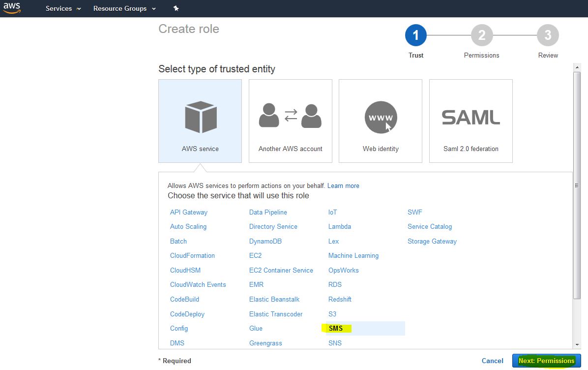This screenshot has height=370, width=588.
Task: Open the Services dropdown menu
Action: pos(63,9)
